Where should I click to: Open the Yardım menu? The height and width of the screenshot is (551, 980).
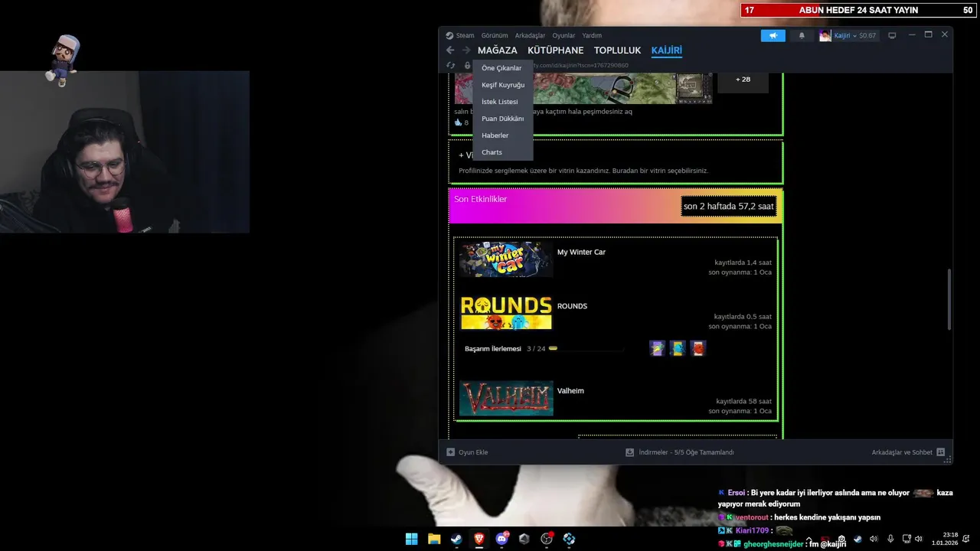[x=592, y=35]
